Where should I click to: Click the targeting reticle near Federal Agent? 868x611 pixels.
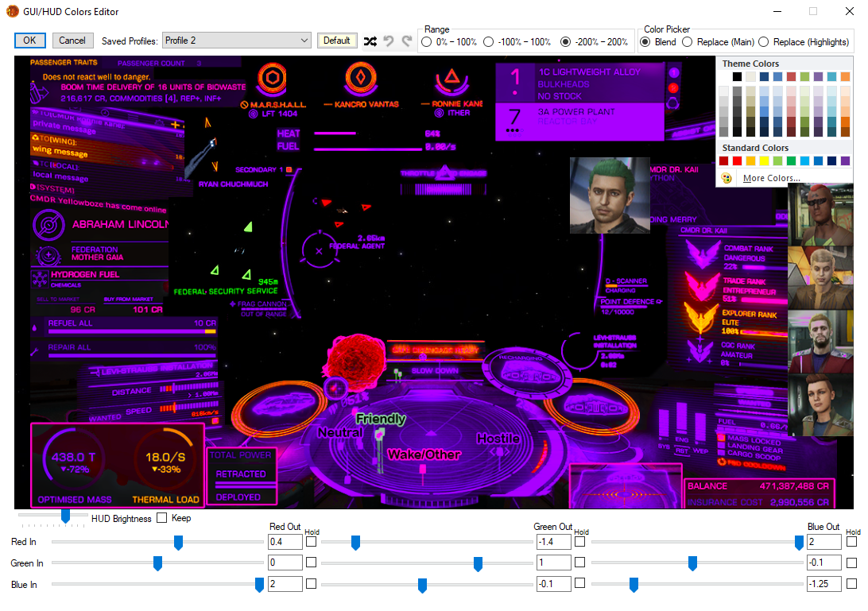pos(319,251)
